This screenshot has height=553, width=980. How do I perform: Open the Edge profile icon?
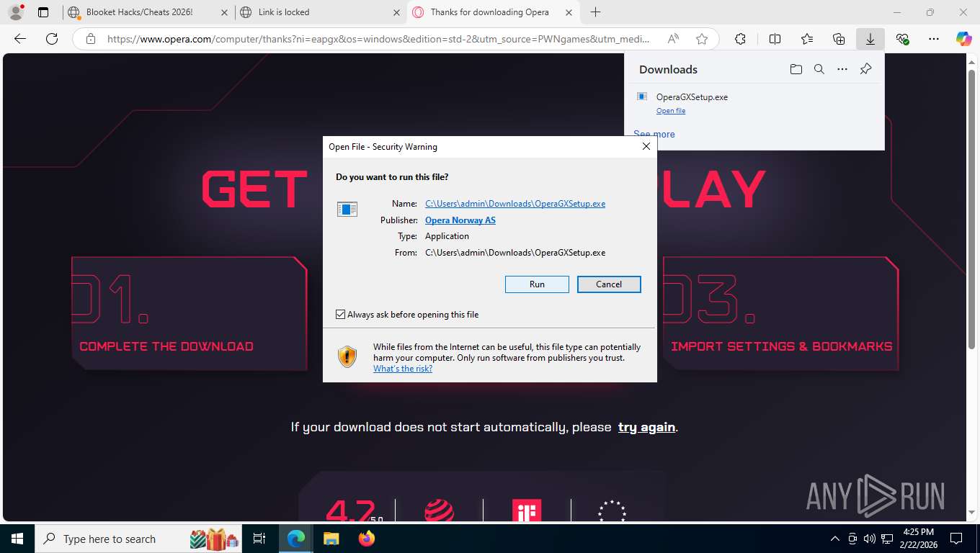click(x=15, y=12)
